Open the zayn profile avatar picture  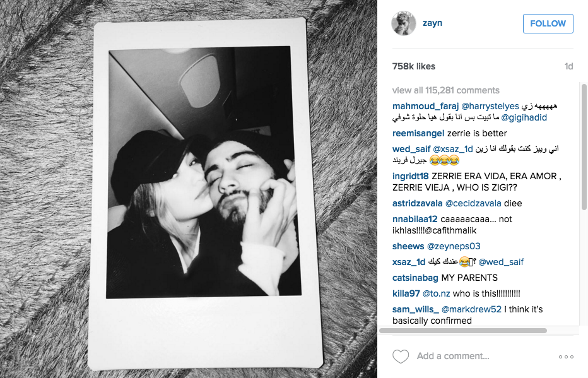pos(404,23)
